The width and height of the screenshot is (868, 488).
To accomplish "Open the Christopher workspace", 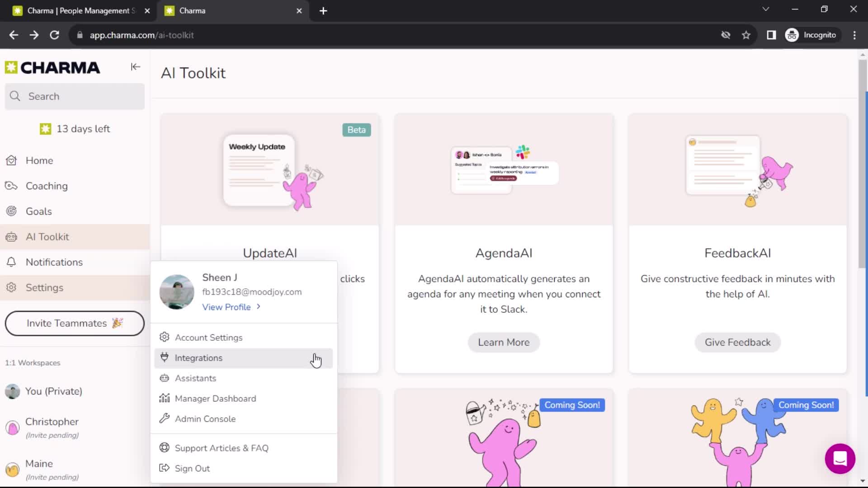I will point(75,427).
